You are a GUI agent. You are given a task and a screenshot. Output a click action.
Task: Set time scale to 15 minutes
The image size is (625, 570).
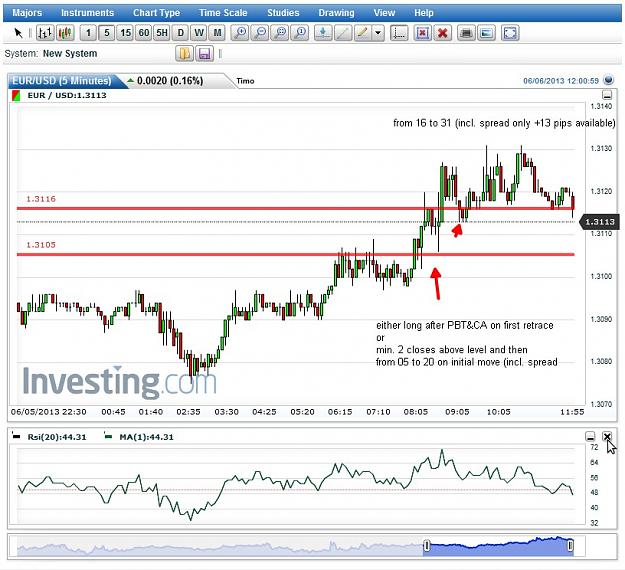126,33
